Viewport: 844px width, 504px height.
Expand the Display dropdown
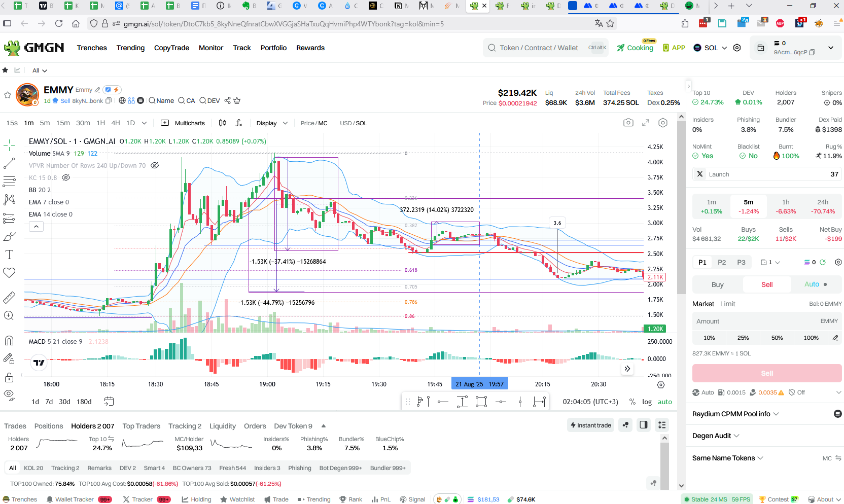coord(272,123)
